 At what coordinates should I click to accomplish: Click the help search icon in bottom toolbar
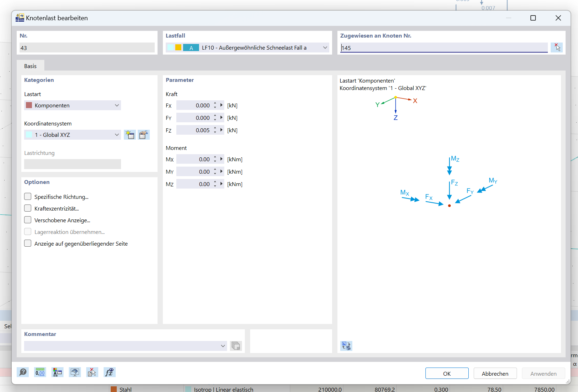coord(23,372)
